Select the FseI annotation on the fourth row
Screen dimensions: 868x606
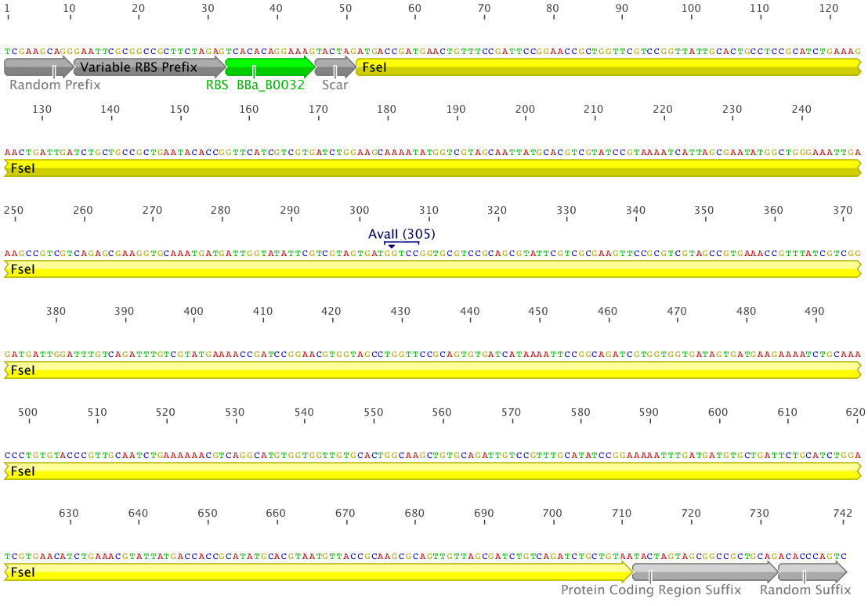[x=431, y=370]
